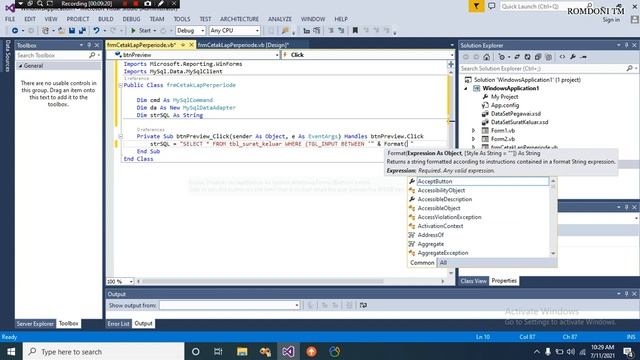The height and width of the screenshot is (360, 640).
Task: Open Task View on taskbar
Action: pos(218,351)
